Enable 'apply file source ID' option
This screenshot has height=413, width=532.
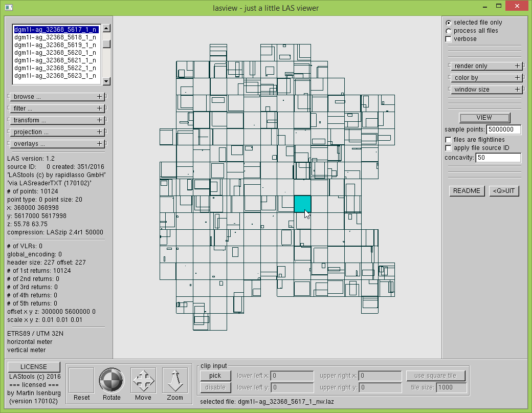point(449,148)
